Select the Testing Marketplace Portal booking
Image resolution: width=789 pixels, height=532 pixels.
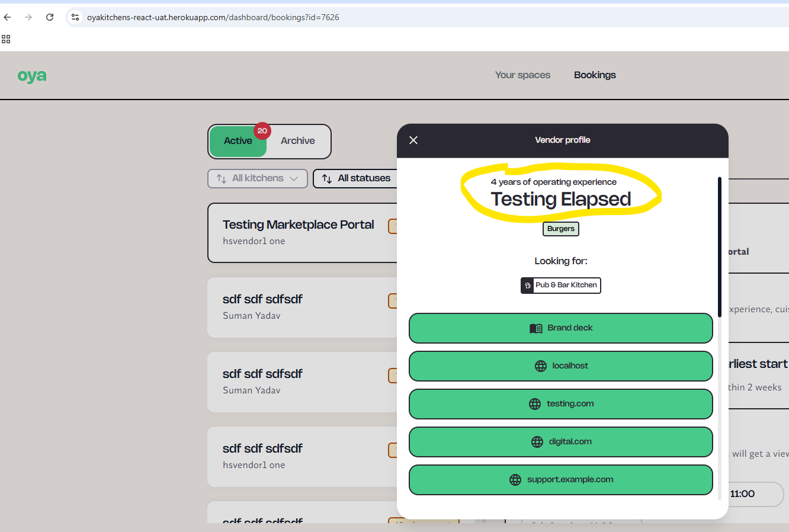click(299, 232)
